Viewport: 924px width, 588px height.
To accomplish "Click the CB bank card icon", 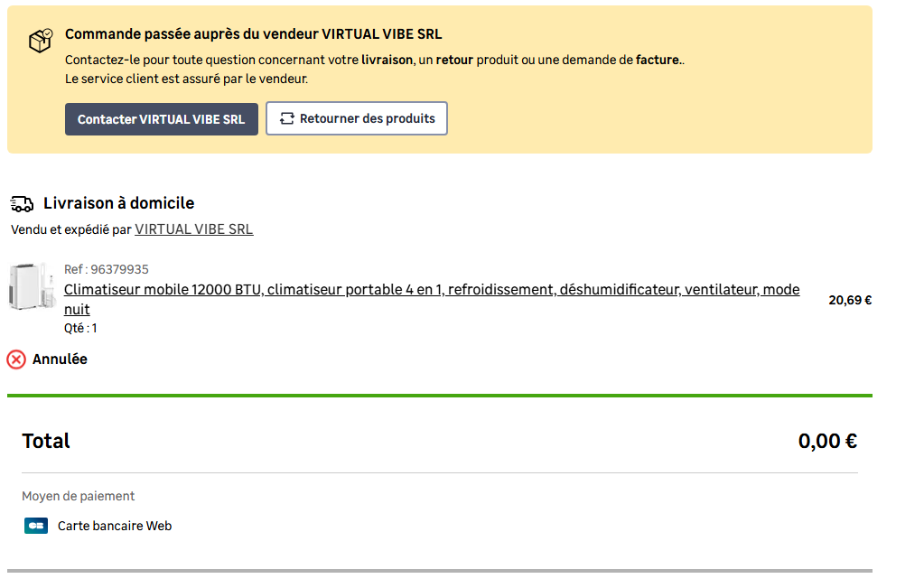I will pyautogui.click(x=36, y=526).
